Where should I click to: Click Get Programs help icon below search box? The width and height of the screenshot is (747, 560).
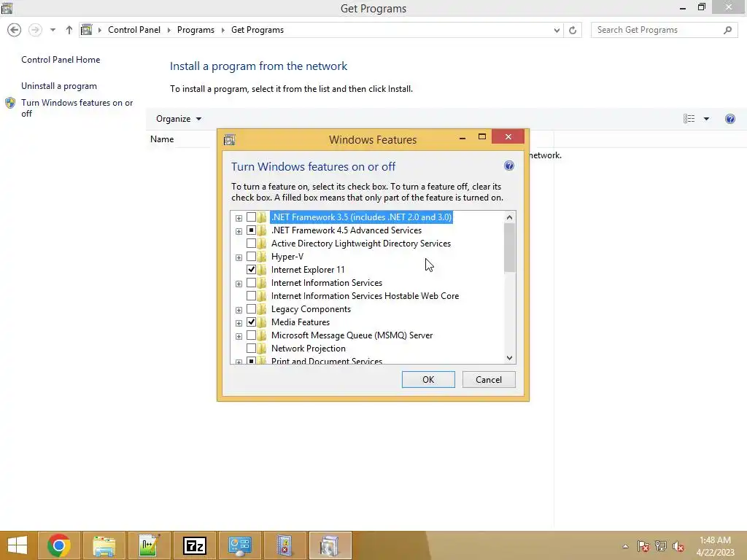pos(729,119)
